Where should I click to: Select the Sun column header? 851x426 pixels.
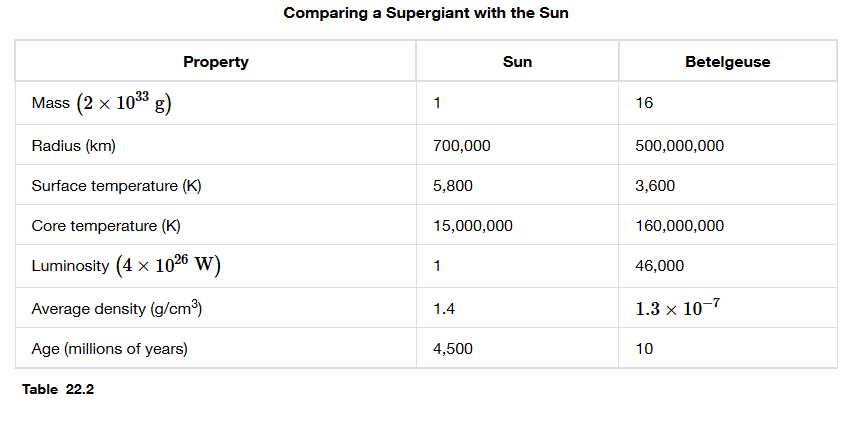tap(517, 62)
